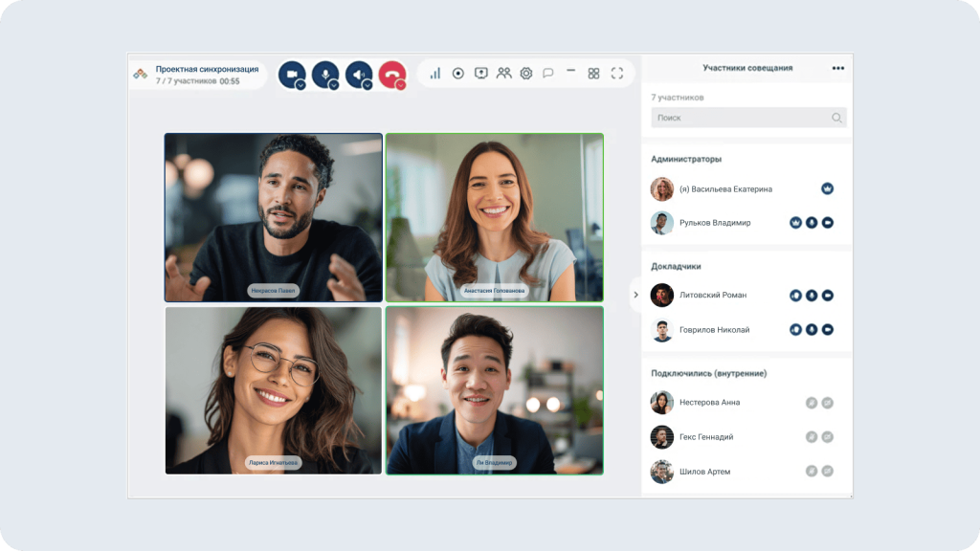Mute the microphone using the toolbar button
Screen dimensions: 980x551
[324, 73]
